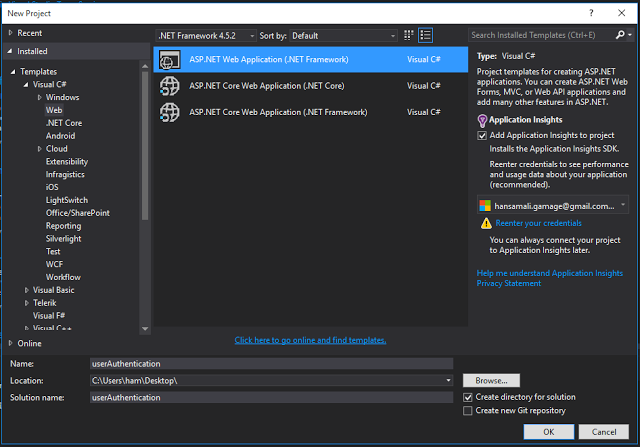Select ASP.NET Web Application template icon
Viewport: 640px width, 447px height.
[170, 60]
